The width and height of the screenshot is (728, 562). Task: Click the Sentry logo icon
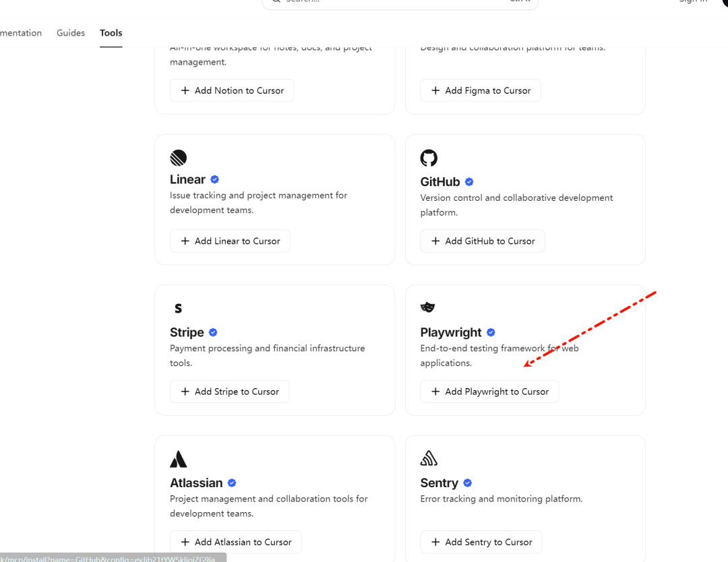point(429,459)
